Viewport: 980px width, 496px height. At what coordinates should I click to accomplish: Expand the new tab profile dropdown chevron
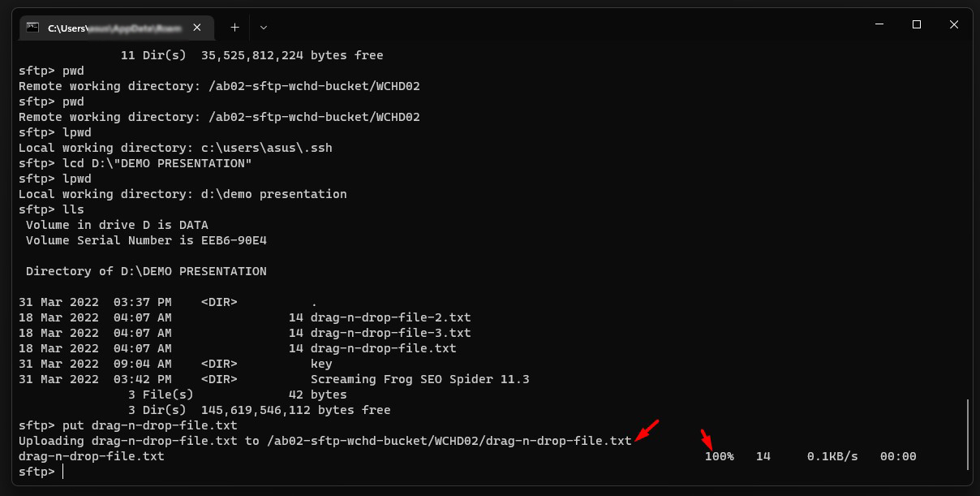264,27
